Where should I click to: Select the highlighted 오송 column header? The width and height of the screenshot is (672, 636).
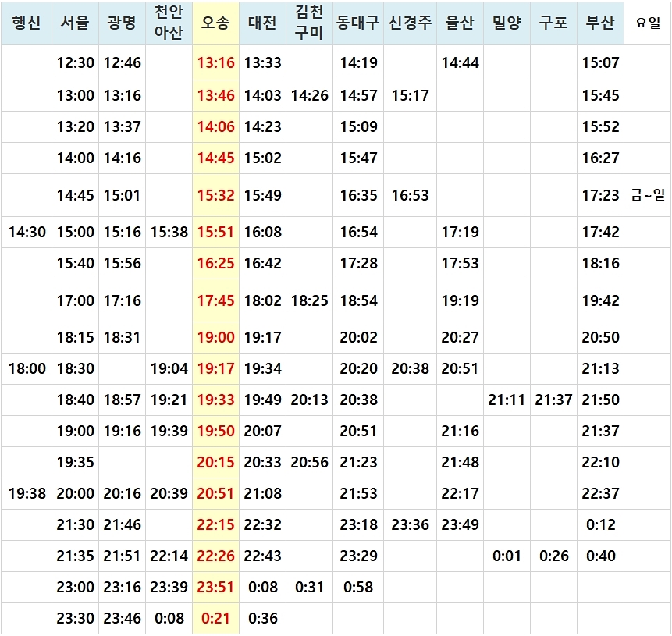coord(215,23)
